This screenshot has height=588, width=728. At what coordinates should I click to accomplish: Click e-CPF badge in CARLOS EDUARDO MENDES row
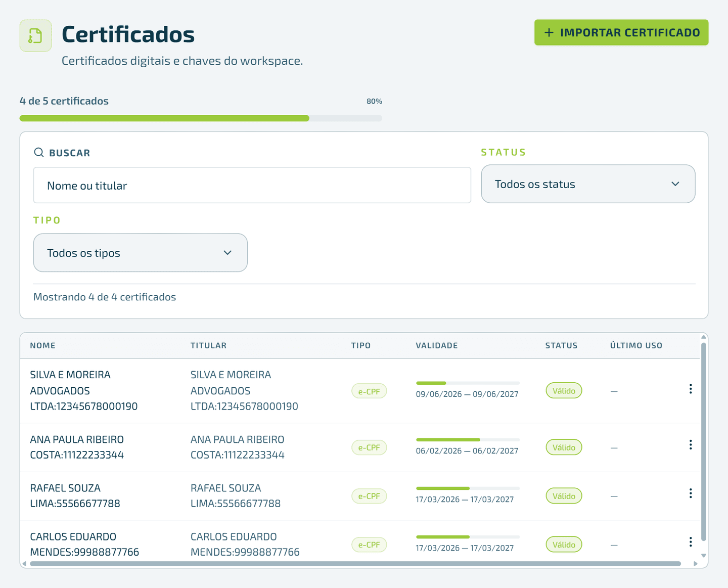coord(369,545)
